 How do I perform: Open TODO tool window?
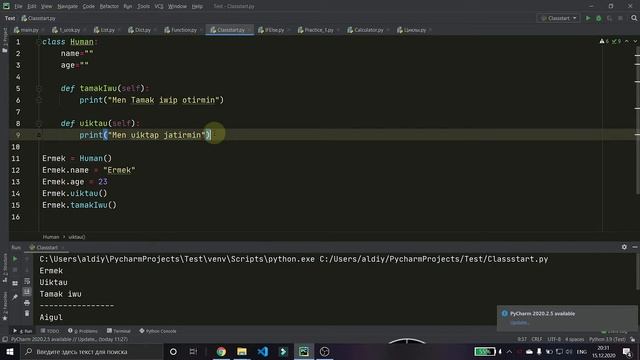click(x=50, y=331)
